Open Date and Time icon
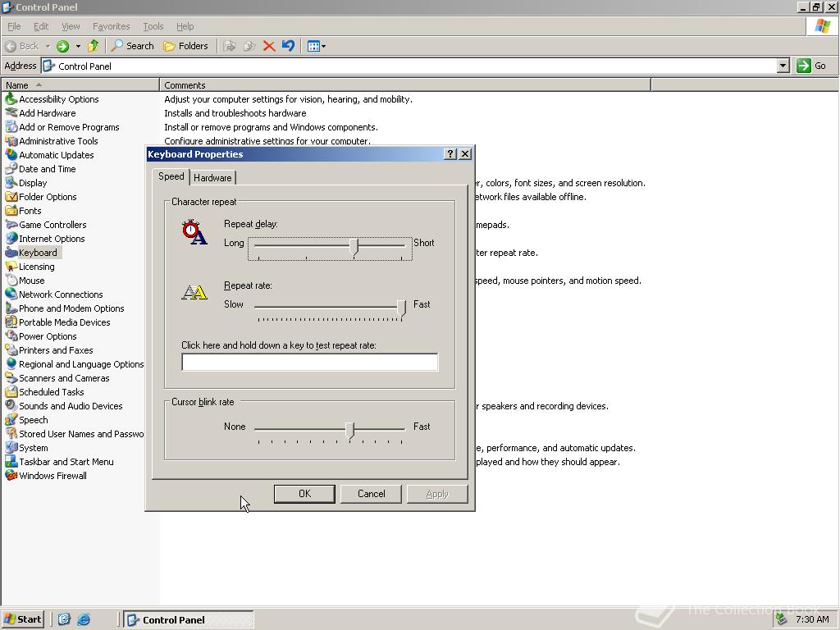The width and height of the screenshot is (840, 630). (11, 169)
